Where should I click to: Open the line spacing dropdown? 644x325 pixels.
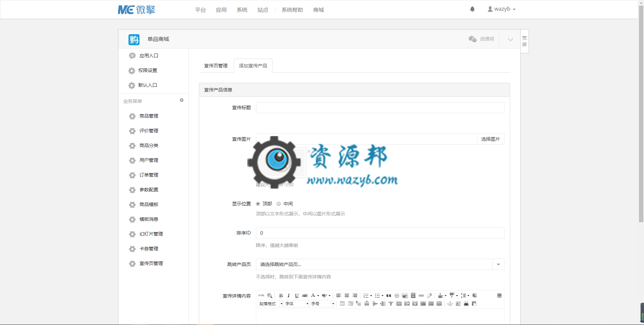[465, 296]
